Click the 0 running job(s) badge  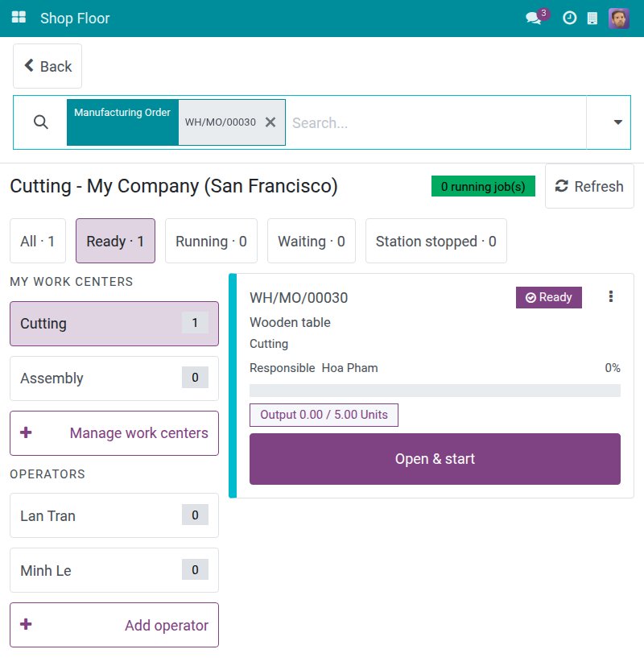click(x=483, y=186)
